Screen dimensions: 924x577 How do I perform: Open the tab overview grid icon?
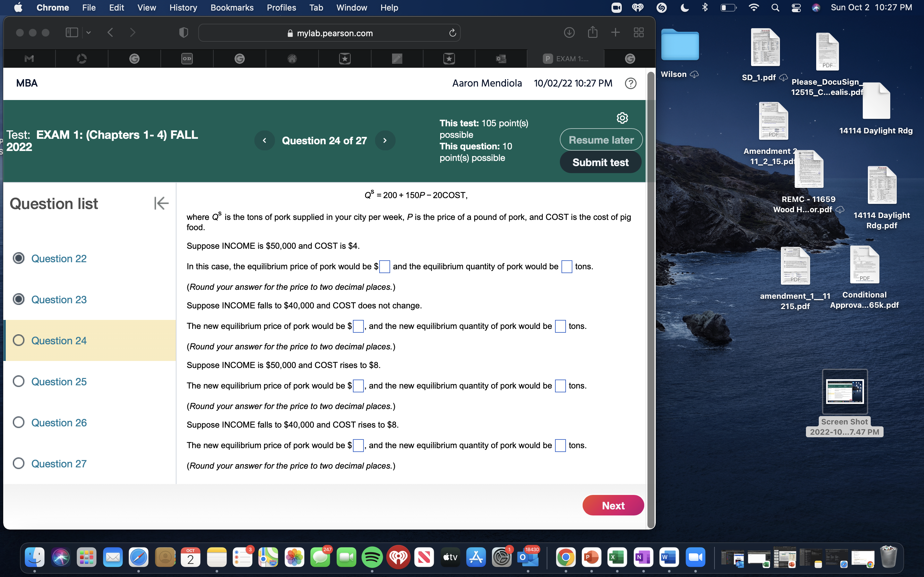click(638, 33)
